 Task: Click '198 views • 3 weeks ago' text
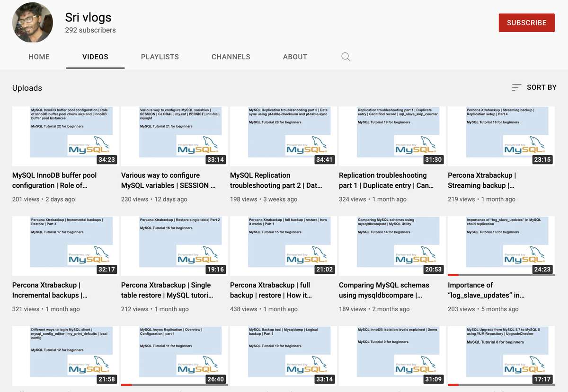264,200
